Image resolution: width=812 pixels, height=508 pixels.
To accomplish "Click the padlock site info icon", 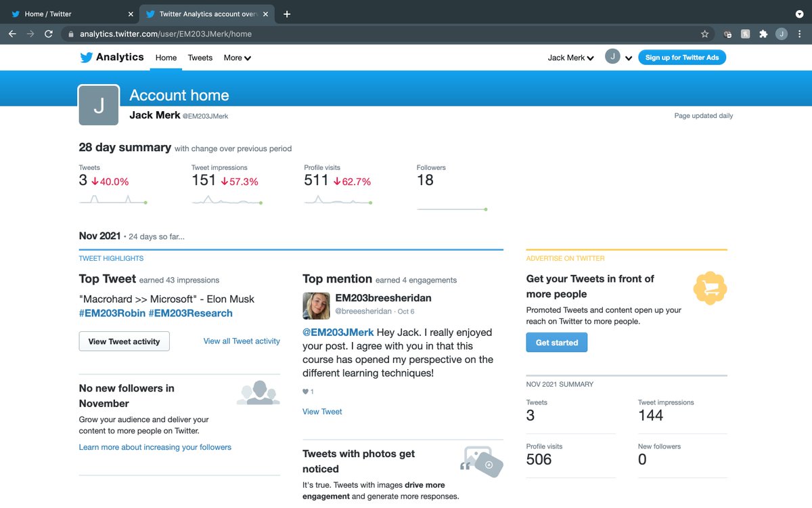I will (x=71, y=34).
